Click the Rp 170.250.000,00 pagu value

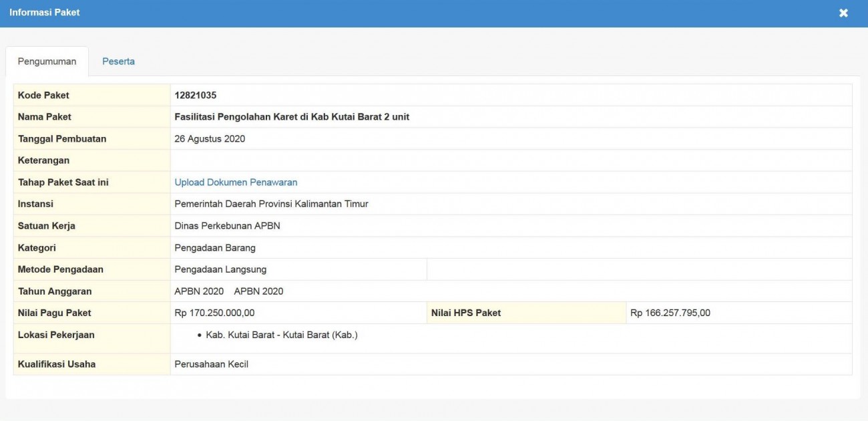[214, 313]
